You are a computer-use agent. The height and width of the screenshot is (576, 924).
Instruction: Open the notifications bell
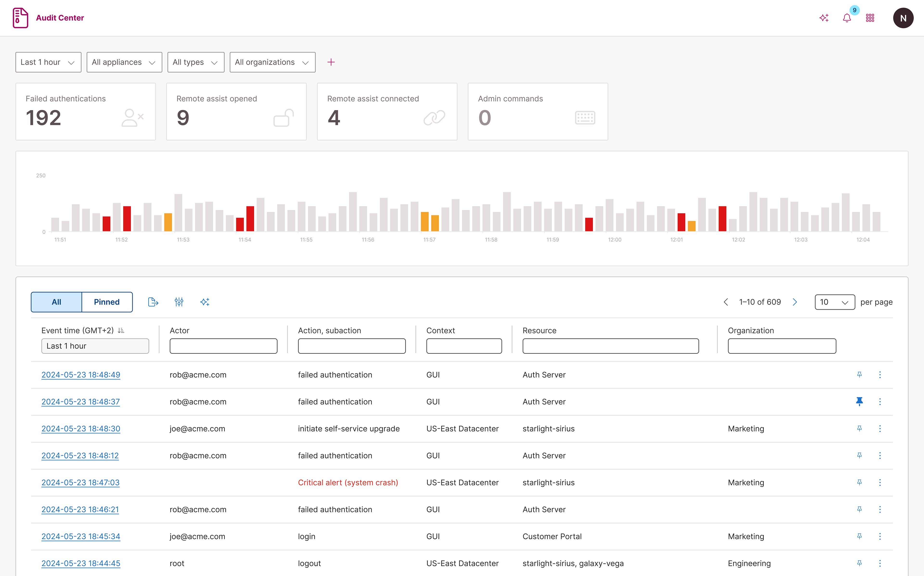847,18
